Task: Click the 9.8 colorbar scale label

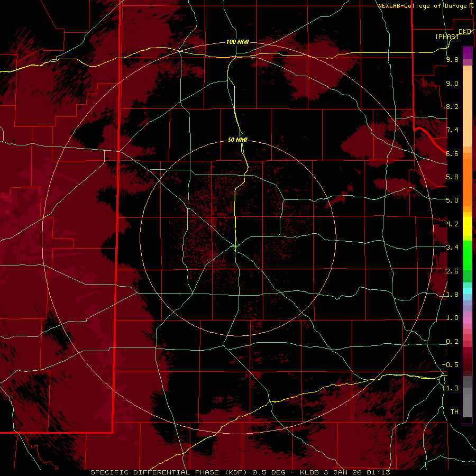Action: (452, 59)
